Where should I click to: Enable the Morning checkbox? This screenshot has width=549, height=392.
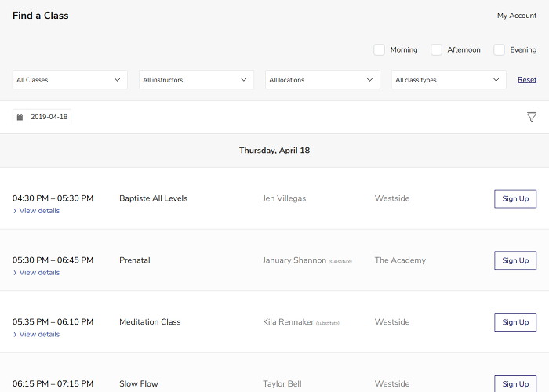(379, 49)
